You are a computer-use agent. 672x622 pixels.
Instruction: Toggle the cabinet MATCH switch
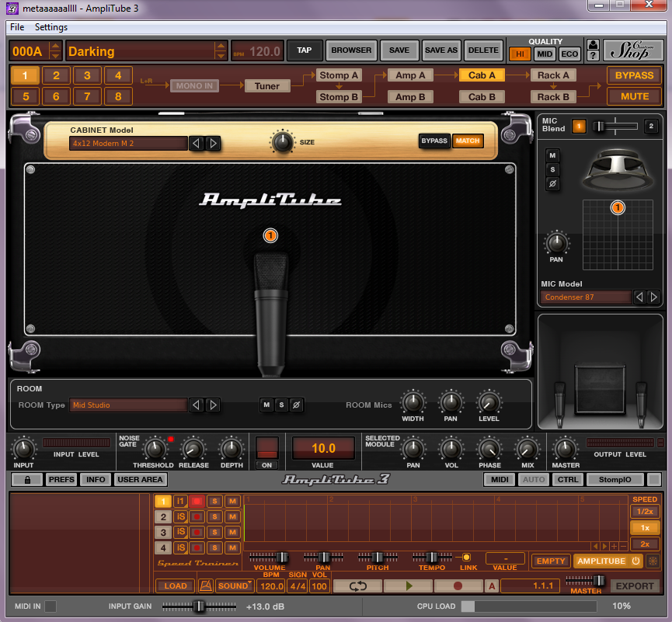coord(468,141)
